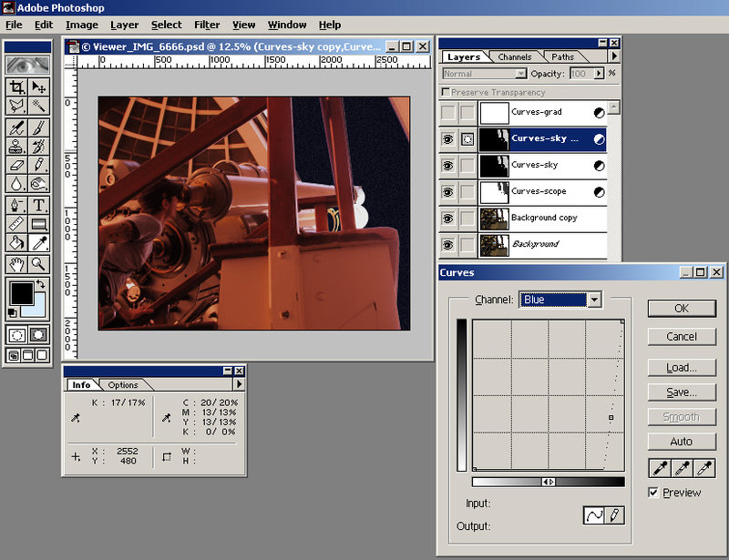Open the Layers palette flyout menu
This screenshot has height=560, width=729.
(x=614, y=56)
